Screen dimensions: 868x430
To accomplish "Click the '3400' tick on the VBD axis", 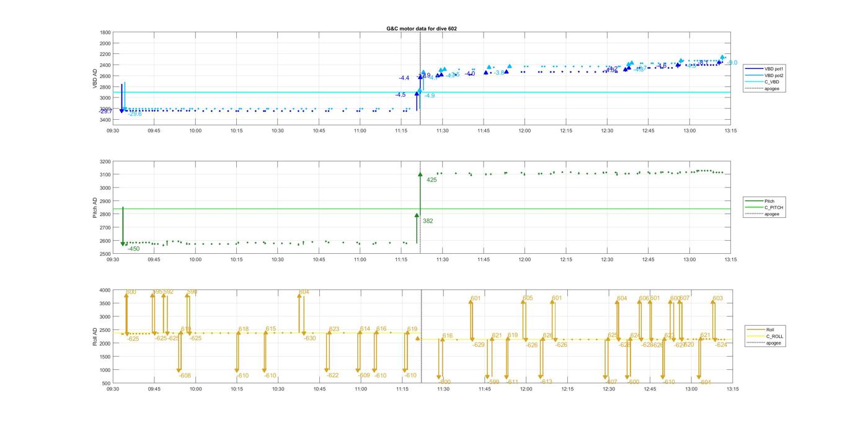I will (x=105, y=119).
